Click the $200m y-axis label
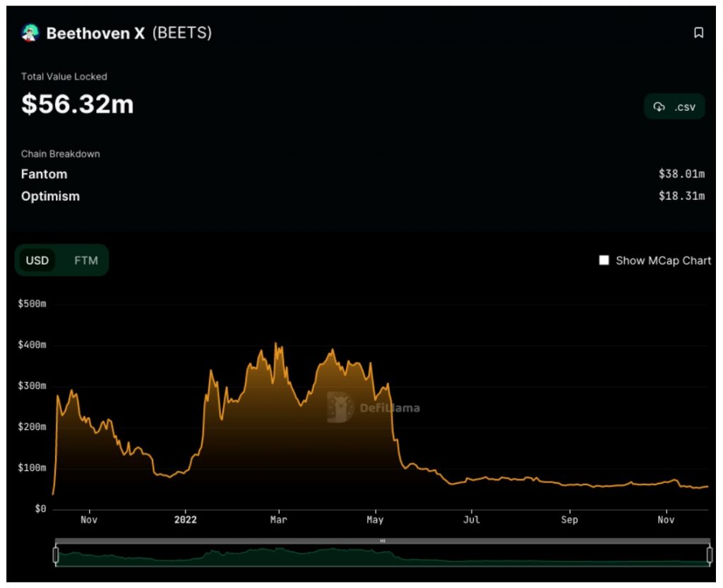 pyautogui.click(x=32, y=427)
